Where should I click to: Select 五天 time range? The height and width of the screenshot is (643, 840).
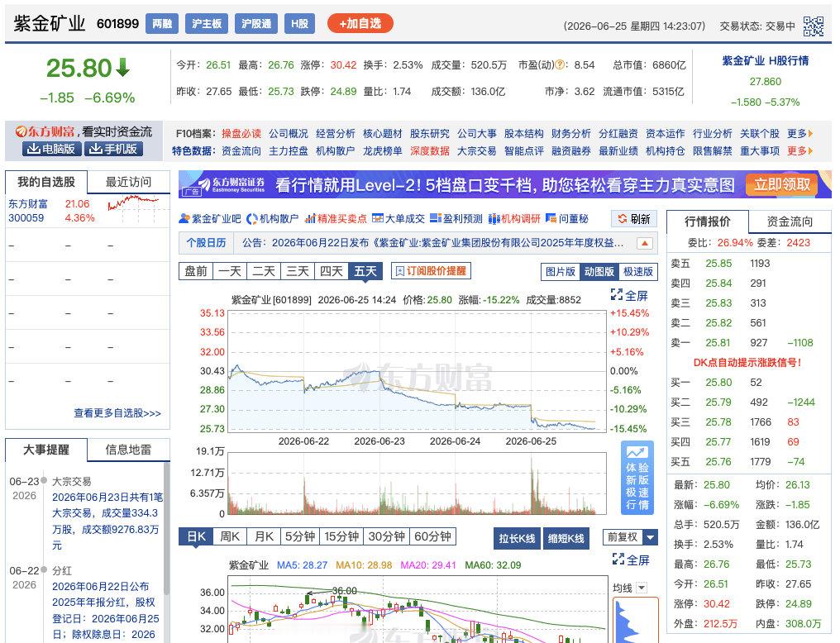coord(365,271)
